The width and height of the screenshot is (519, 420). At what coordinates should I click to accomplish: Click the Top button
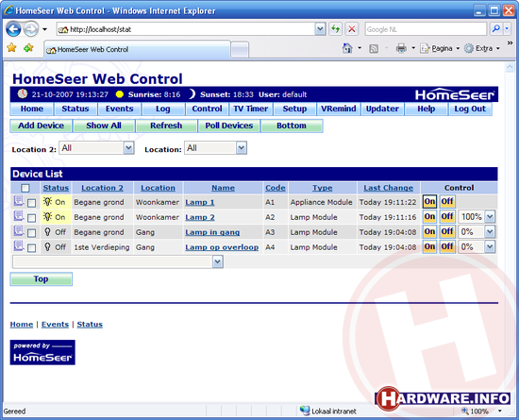tap(41, 279)
